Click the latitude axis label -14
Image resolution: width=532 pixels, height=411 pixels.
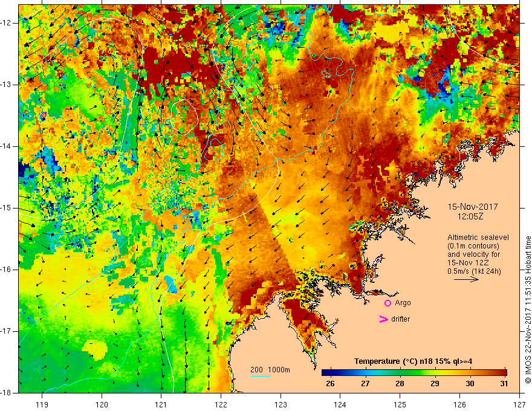[x=6, y=146]
